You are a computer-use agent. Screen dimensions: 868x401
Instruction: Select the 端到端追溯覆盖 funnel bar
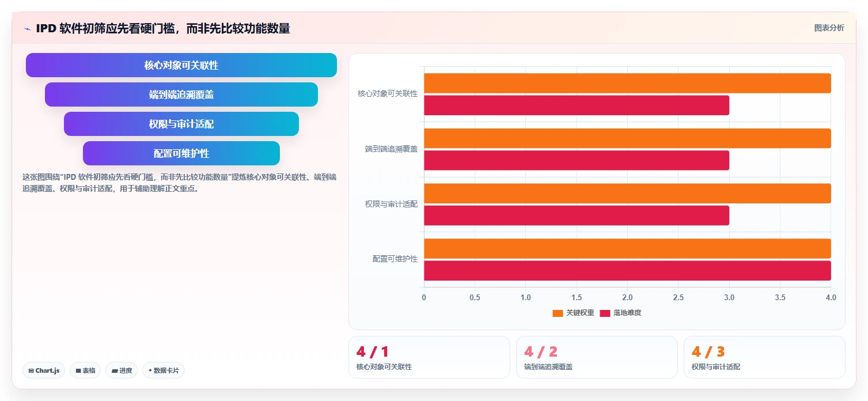pyautogui.click(x=181, y=94)
